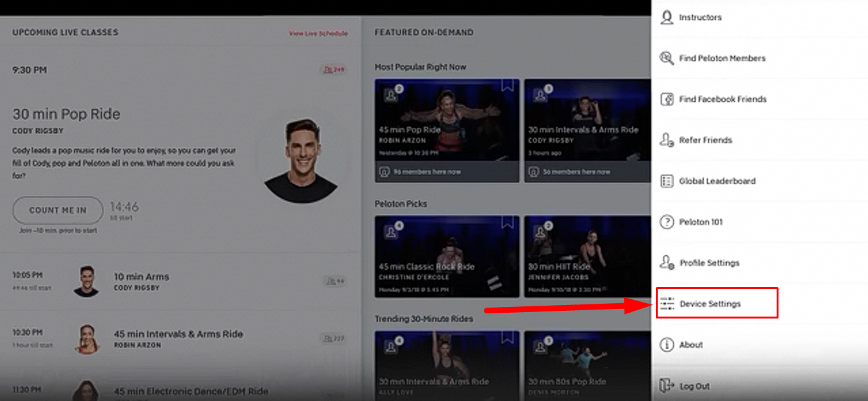Go to Profile Settings
Image resolution: width=868 pixels, height=401 pixels.
pos(759,263)
